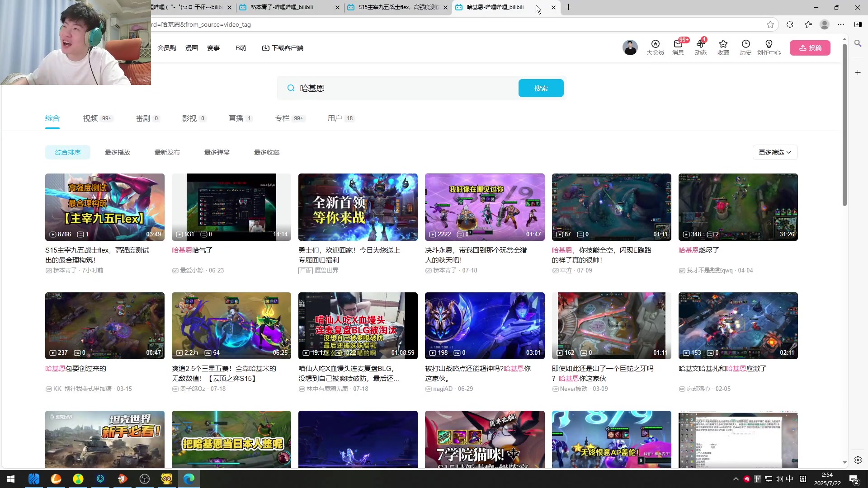Click B萌 in bilibili nav bar
Screen dimensions: 868x488
241,48
